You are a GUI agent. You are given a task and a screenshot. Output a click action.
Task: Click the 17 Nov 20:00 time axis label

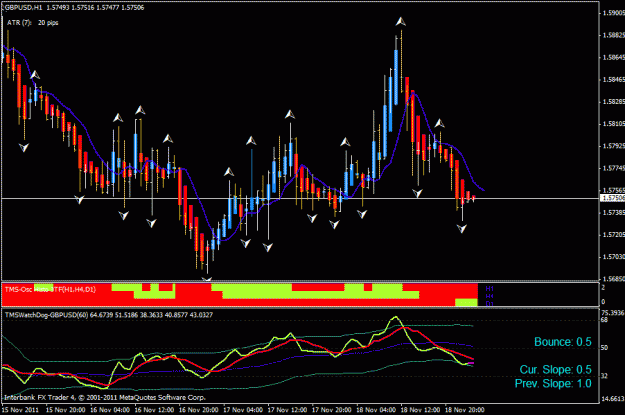coord(332,410)
